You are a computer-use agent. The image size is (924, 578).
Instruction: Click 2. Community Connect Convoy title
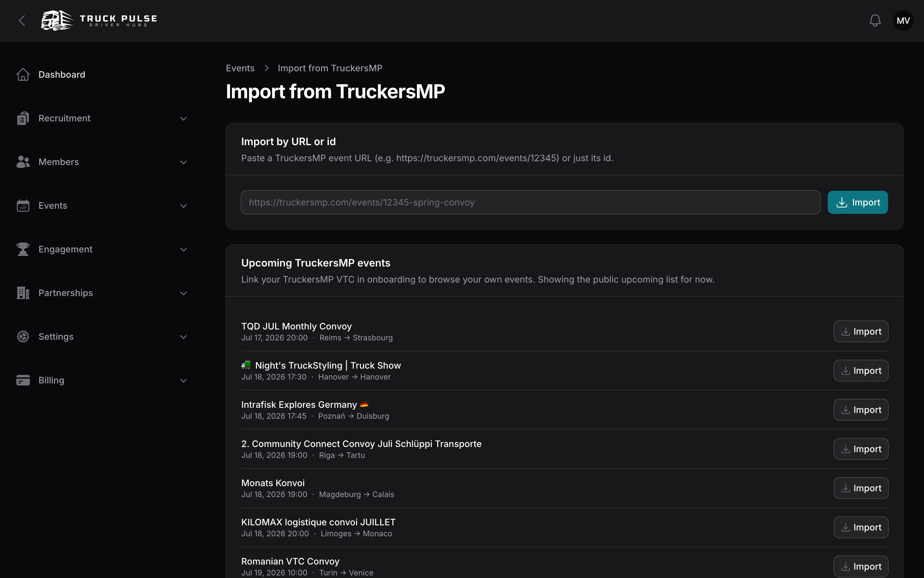click(361, 444)
